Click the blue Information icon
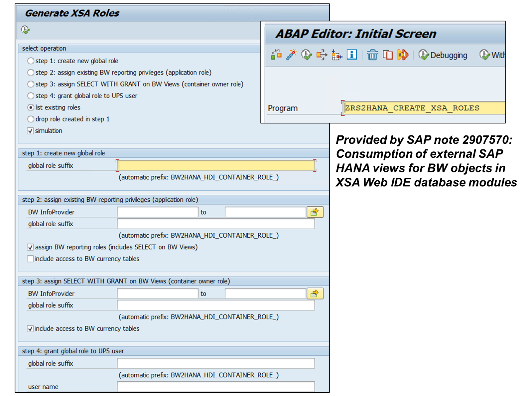This screenshot has width=532, height=396. (352, 55)
